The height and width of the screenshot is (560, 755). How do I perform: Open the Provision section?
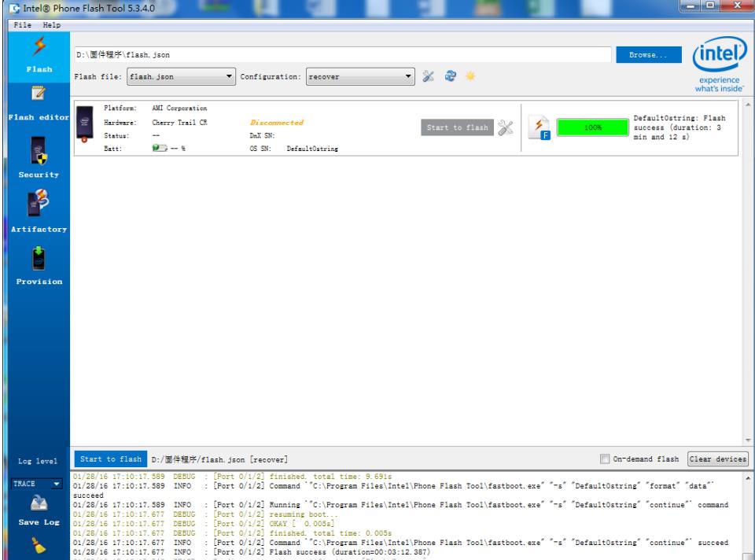tap(39, 265)
